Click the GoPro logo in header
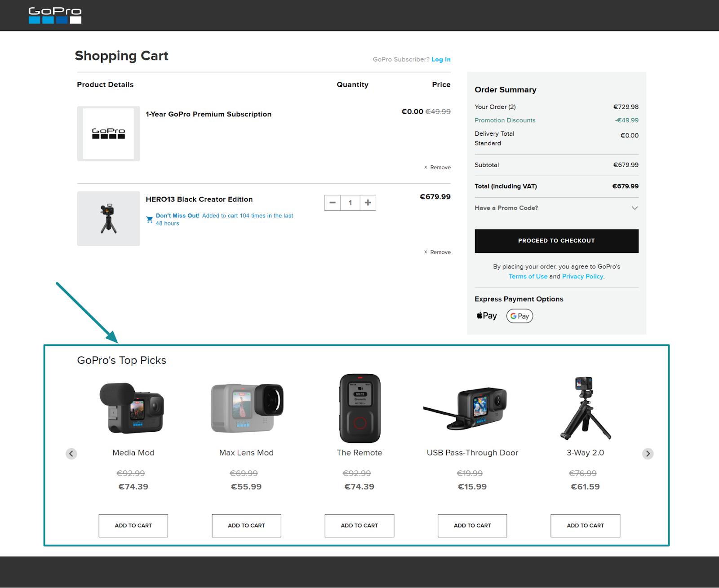 [x=55, y=15]
